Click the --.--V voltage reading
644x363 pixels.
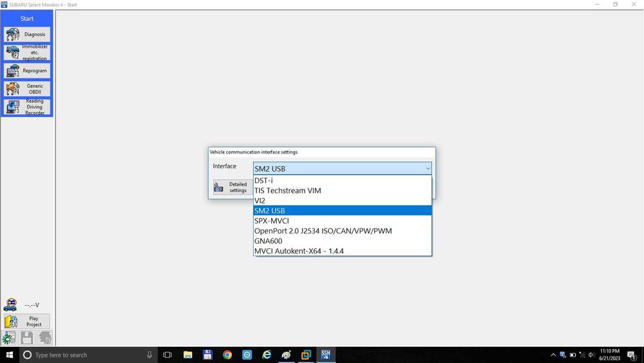[32, 305]
